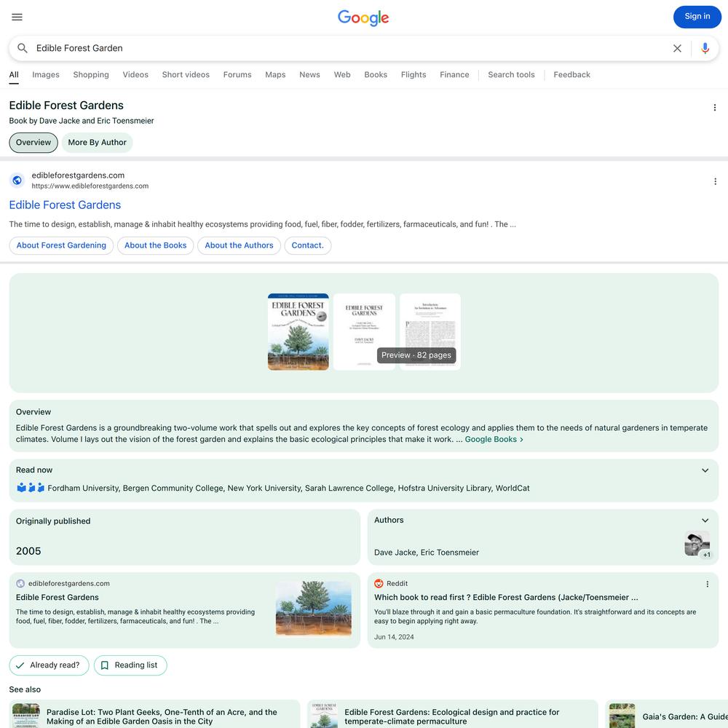
Task: Select the More By Author chip
Action: (97, 143)
